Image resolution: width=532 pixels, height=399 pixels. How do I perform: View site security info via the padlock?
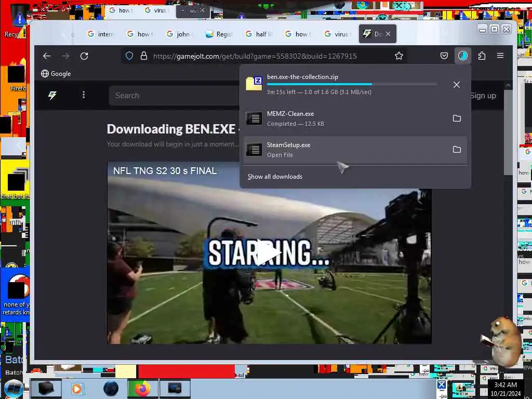[x=144, y=56]
